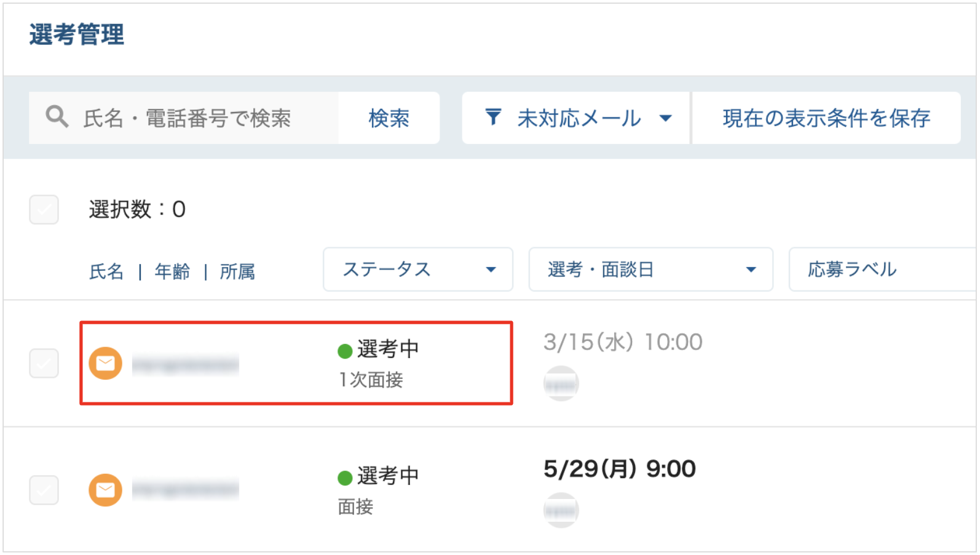Check the second applicant row checkbox
The height and width of the screenshot is (555, 980).
(44, 490)
